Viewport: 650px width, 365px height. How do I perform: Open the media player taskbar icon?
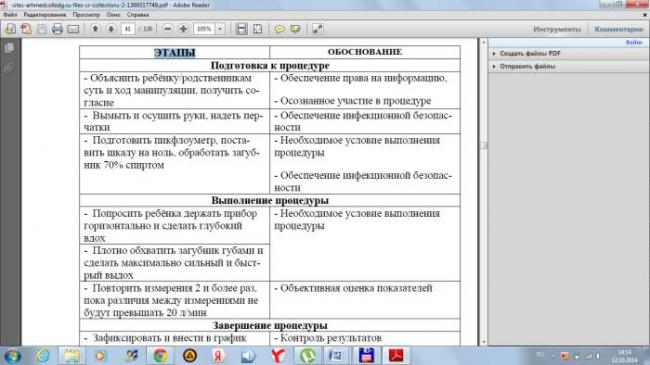click(100, 356)
